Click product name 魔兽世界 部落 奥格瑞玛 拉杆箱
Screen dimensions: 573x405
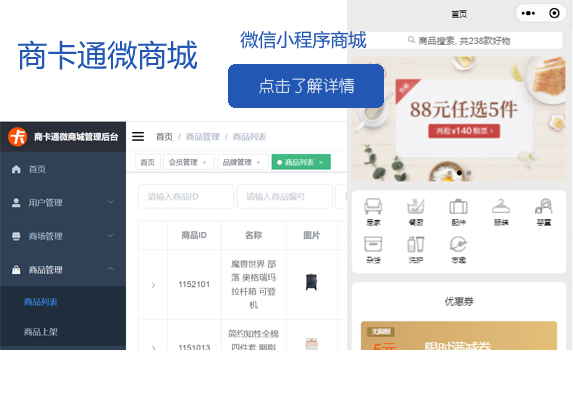click(x=254, y=284)
